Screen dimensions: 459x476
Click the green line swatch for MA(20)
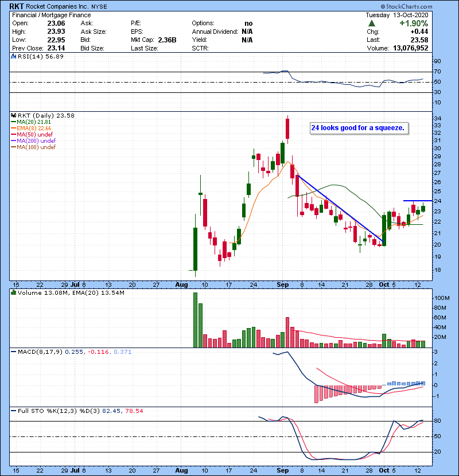14,122
